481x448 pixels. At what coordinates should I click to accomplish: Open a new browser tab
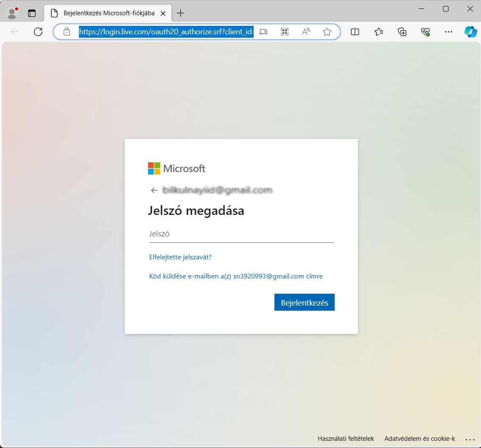pyautogui.click(x=181, y=13)
